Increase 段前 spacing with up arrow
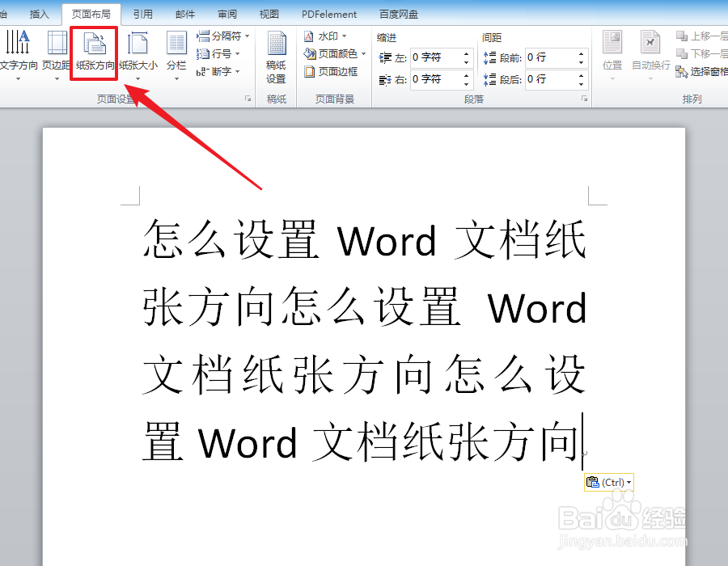The height and width of the screenshot is (566, 728). pyautogui.click(x=582, y=53)
